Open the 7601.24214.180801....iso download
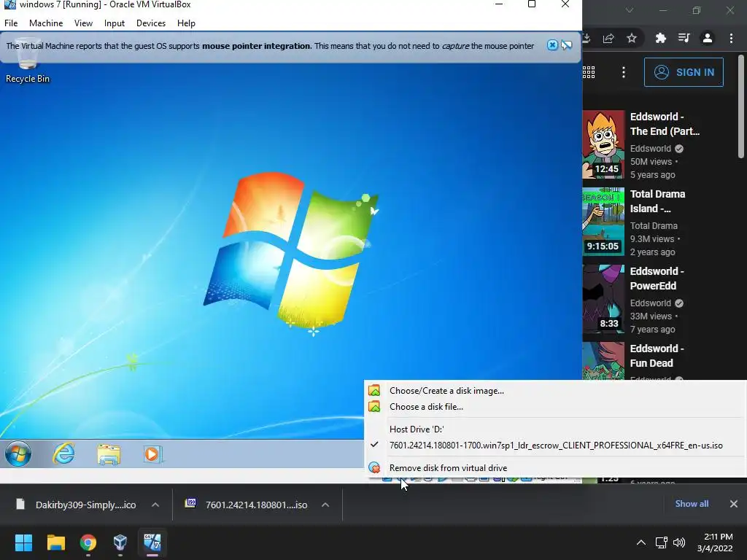 pos(247,505)
